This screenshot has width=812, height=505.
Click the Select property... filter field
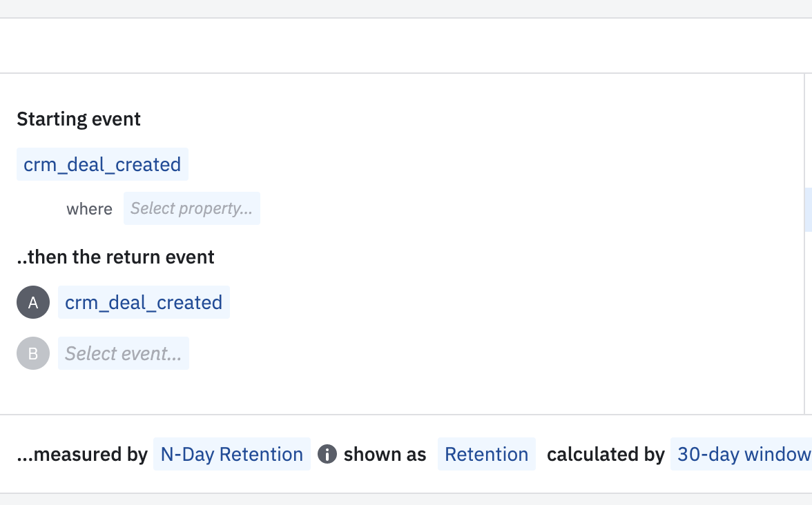191,208
